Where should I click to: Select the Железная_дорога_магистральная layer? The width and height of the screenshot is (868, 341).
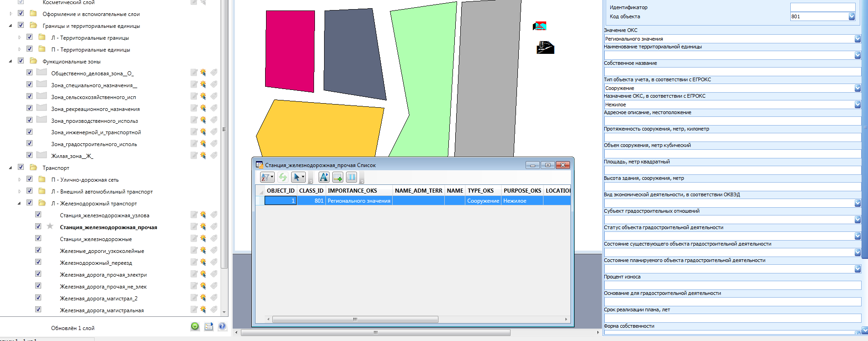click(x=101, y=310)
